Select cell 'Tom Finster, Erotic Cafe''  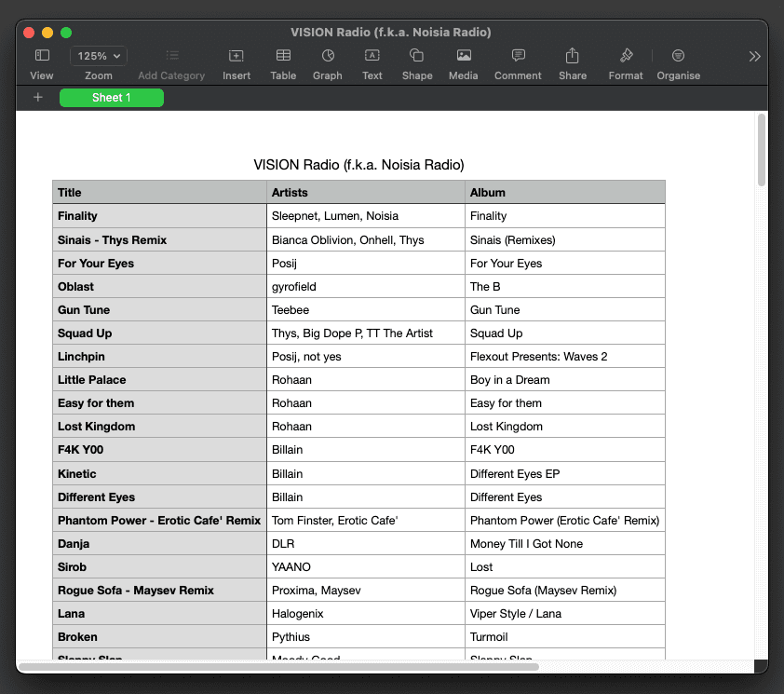pyautogui.click(x=366, y=521)
